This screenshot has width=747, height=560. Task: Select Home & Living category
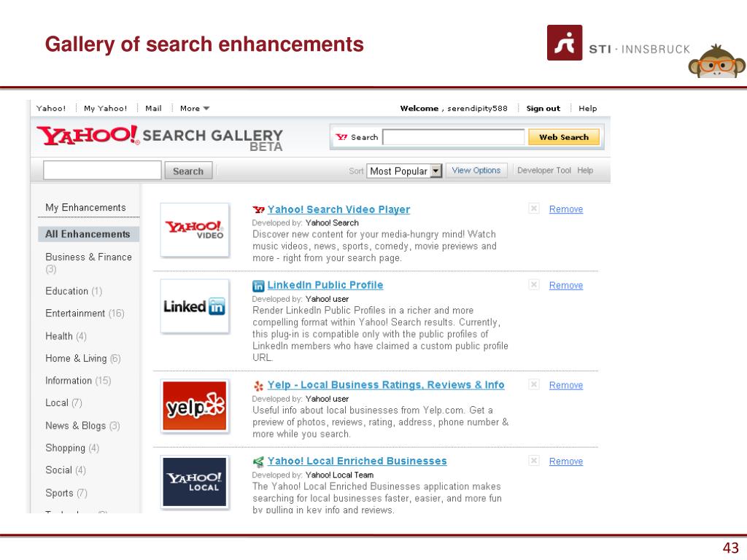pyautogui.click(x=83, y=359)
